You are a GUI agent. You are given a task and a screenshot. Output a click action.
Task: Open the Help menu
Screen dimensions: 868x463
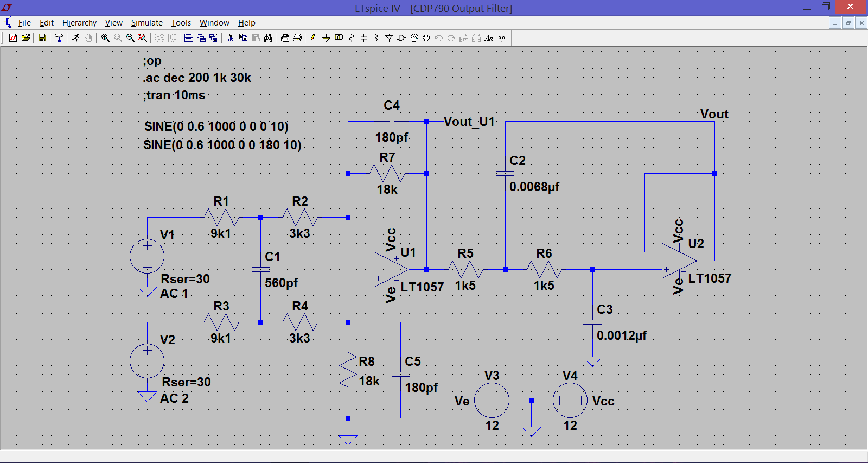[x=247, y=23]
